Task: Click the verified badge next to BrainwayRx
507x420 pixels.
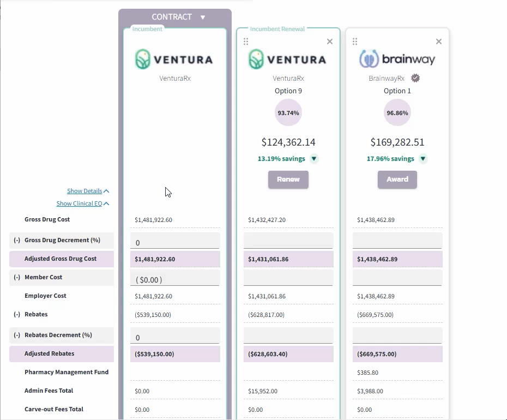Action: [x=415, y=78]
